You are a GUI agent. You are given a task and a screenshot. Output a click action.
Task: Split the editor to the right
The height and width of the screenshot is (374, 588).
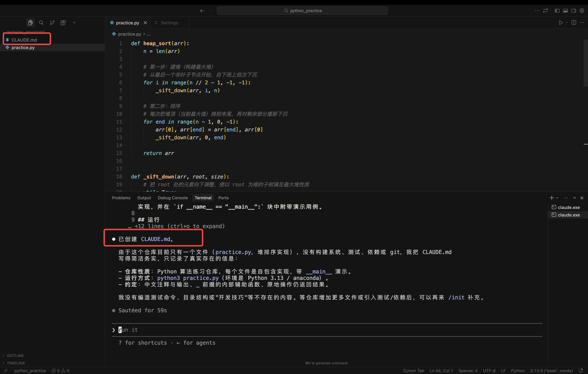click(x=574, y=23)
